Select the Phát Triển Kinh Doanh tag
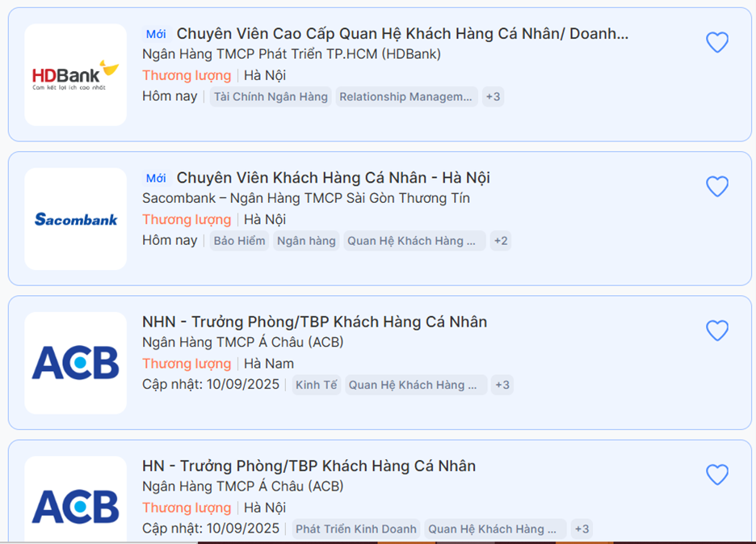The image size is (756, 544). (x=356, y=529)
